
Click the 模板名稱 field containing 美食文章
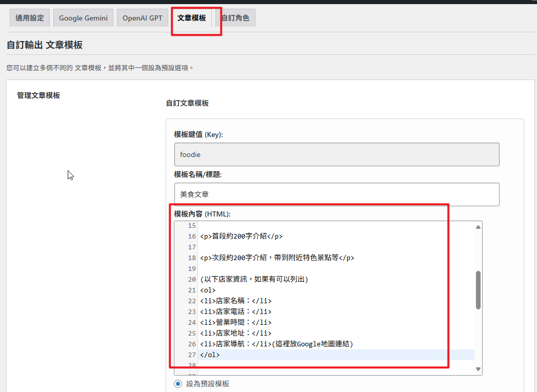pyautogui.click(x=336, y=194)
